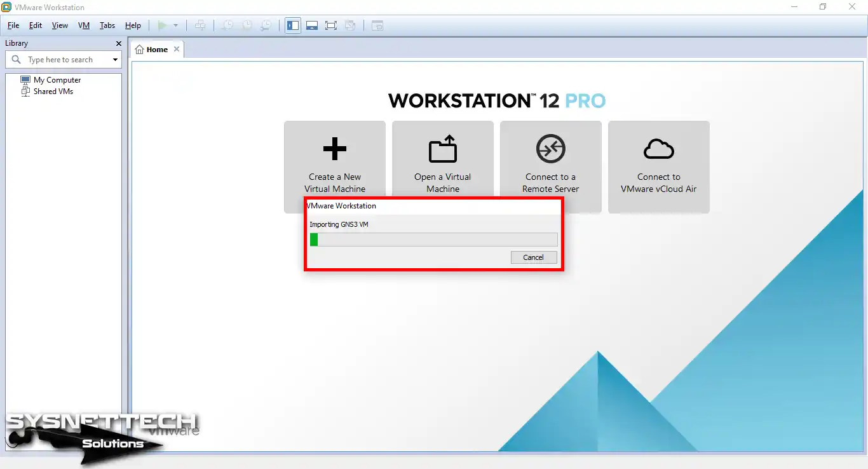Open the Tabs menu
This screenshot has height=469, width=868.
(107, 25)
